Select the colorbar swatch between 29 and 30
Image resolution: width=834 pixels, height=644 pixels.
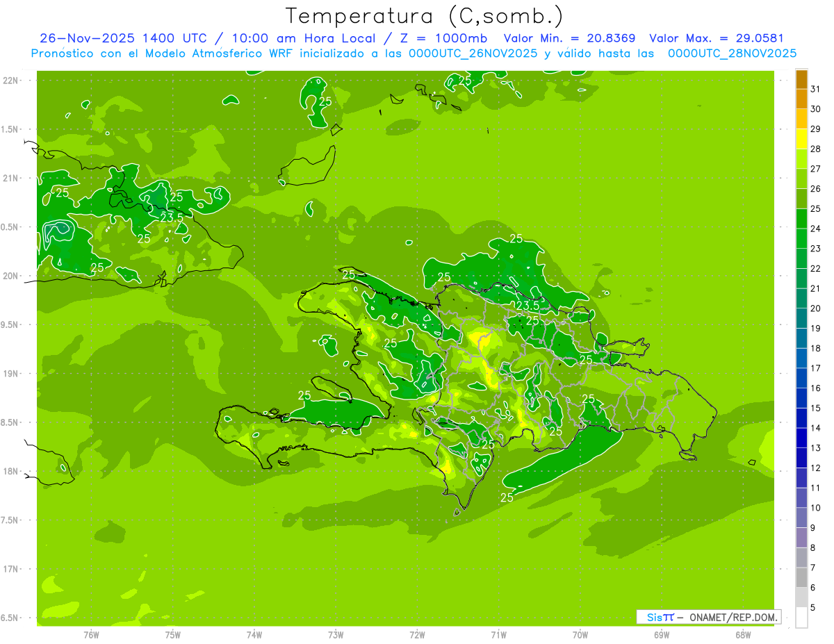point(801,119)
